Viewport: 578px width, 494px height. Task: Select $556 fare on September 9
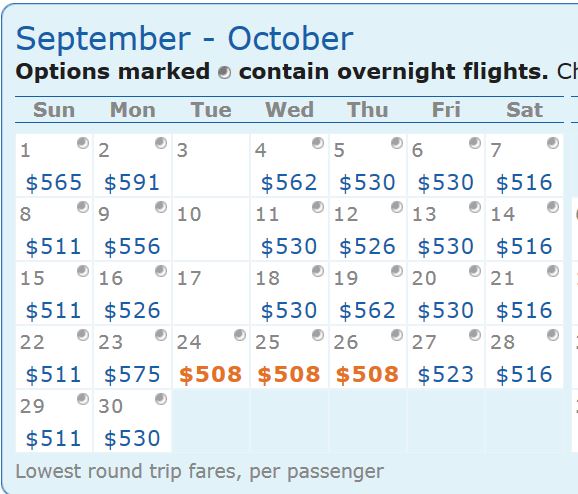[132, 246]
